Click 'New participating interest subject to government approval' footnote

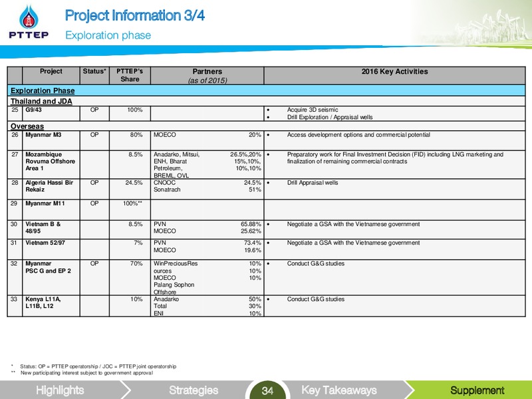(87, 373)
